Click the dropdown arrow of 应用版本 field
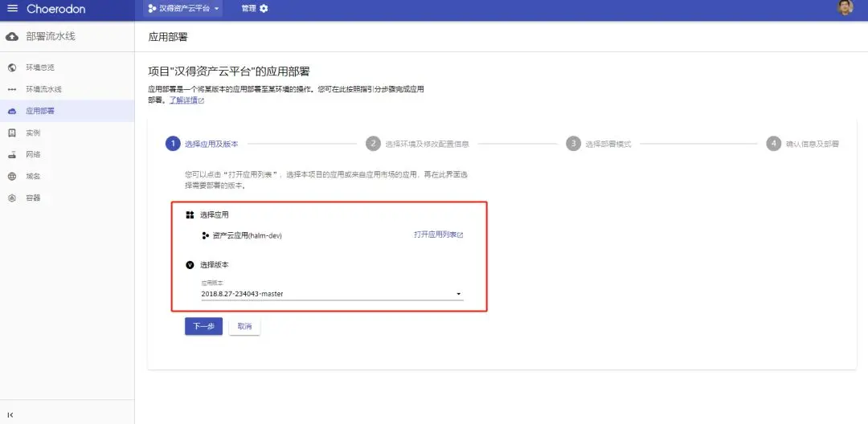 [459, 294]
